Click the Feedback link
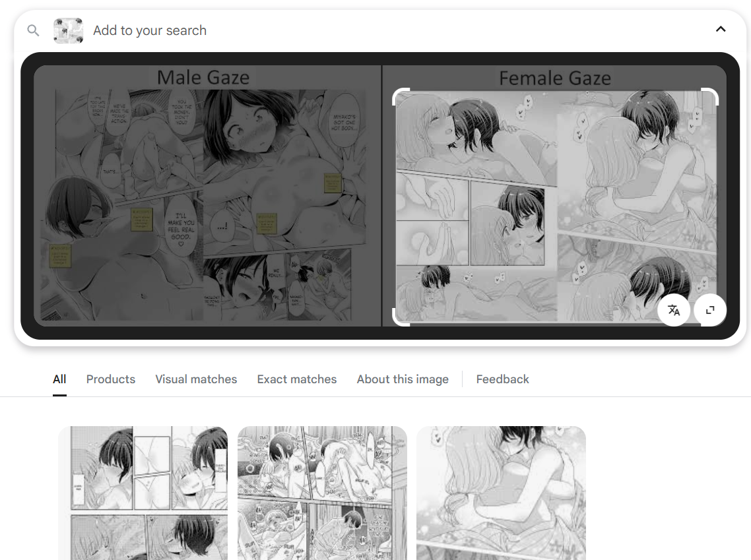The height and width of the screenshot is (560, 751). click(502, 379)
